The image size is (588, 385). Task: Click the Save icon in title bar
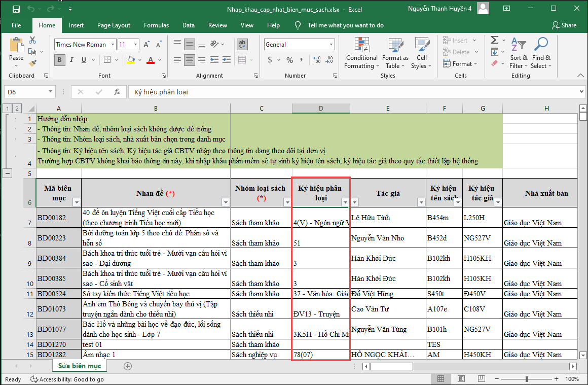[16, 9]
